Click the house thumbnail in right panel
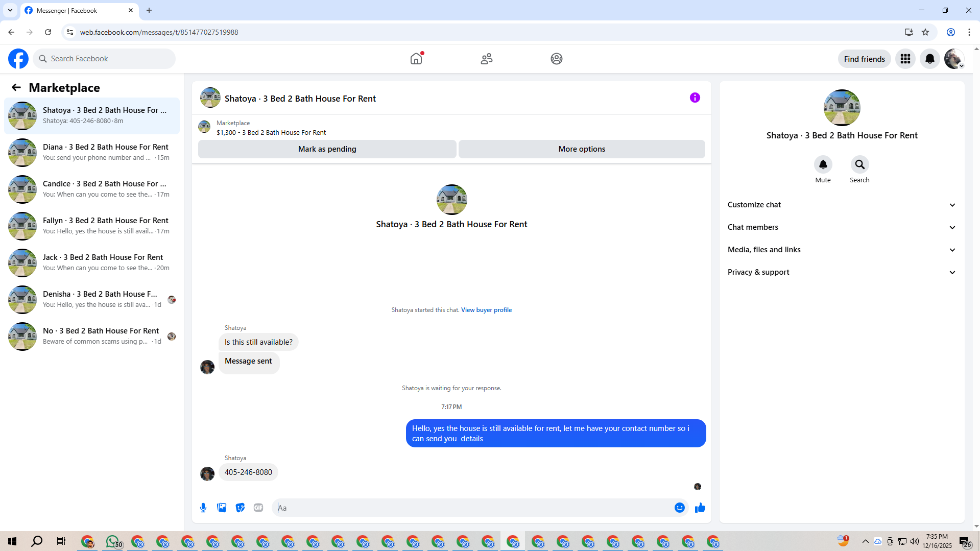Image resolution: width=980 pixels, height=551 pixels. [x=842, y=108]
